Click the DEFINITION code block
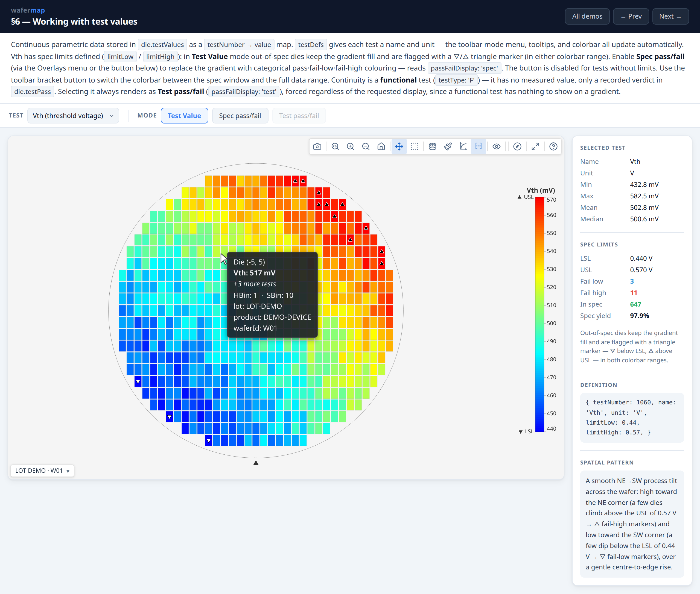700x594 pixels. click(x=632, y=417)
